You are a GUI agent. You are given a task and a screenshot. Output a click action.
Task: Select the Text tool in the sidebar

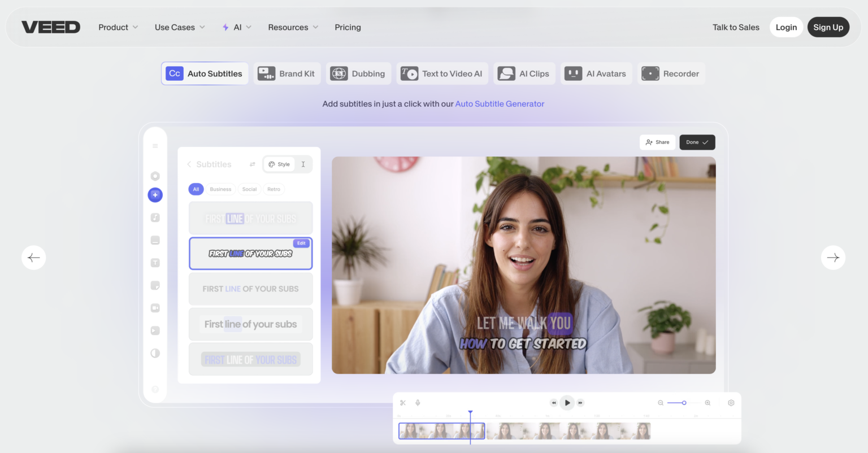[155, 263]
